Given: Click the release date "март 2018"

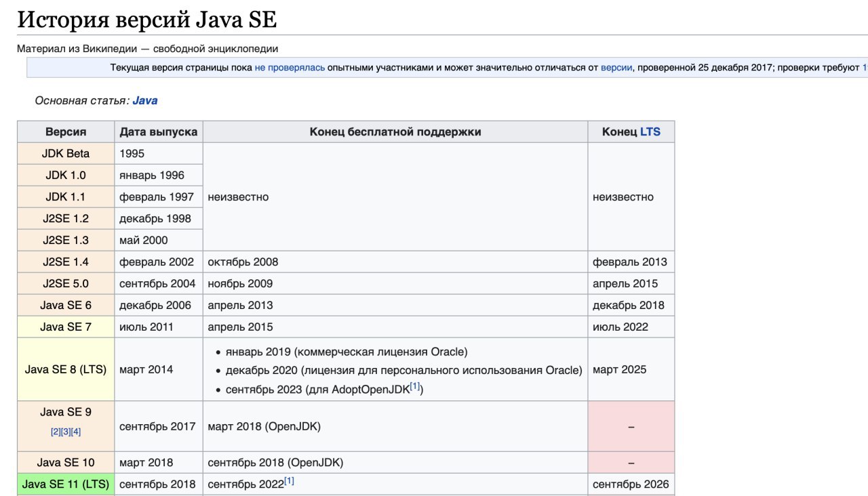Looking at the screenshot, I should pos(146,462).
